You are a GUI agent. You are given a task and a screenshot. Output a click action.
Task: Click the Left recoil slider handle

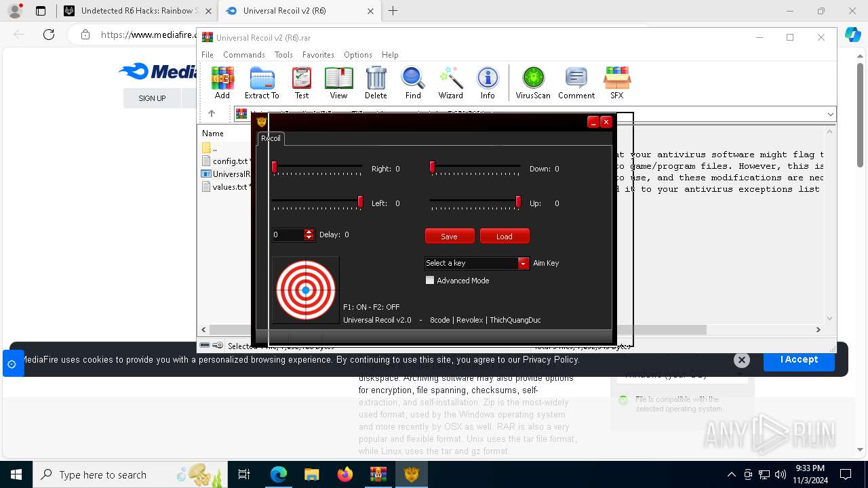point(360,201)
